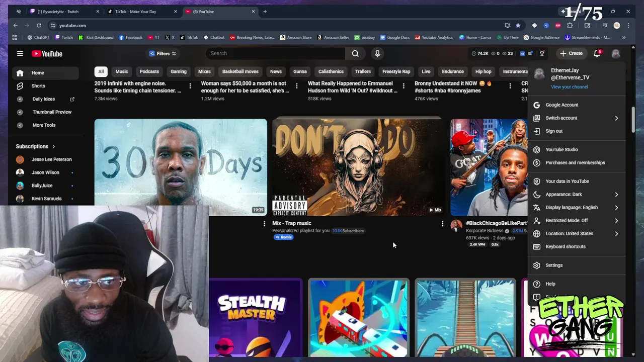The image size is (644, 362).
Task: Select the Basketball moves chip
Action: tap(240, 71)
